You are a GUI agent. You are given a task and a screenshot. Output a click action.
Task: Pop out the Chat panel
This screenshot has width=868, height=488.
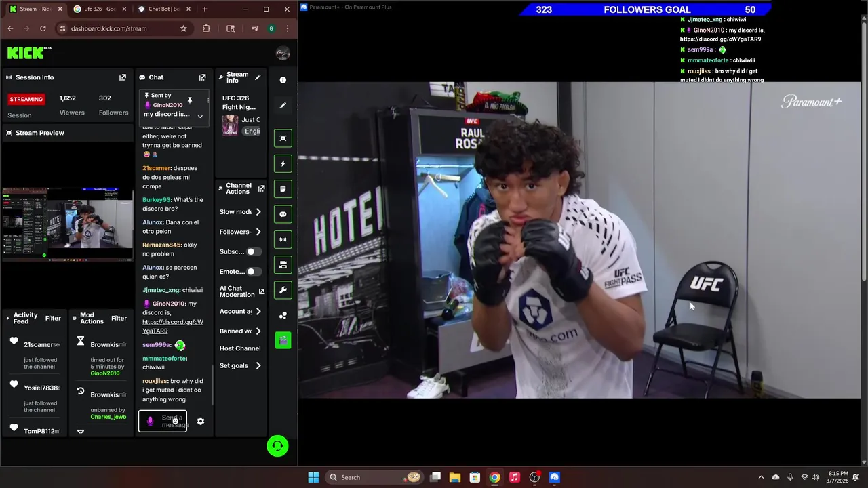(x=202, y=77)
